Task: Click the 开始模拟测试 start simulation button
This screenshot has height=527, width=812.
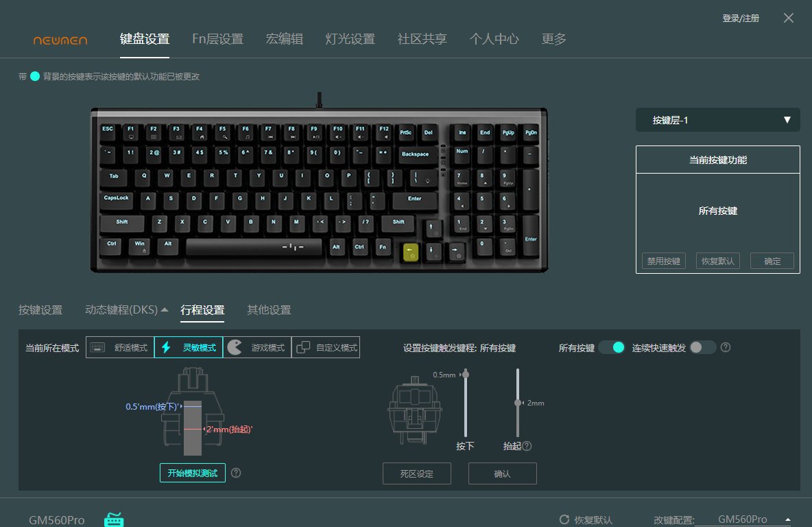Action: (x=193, y=473)
